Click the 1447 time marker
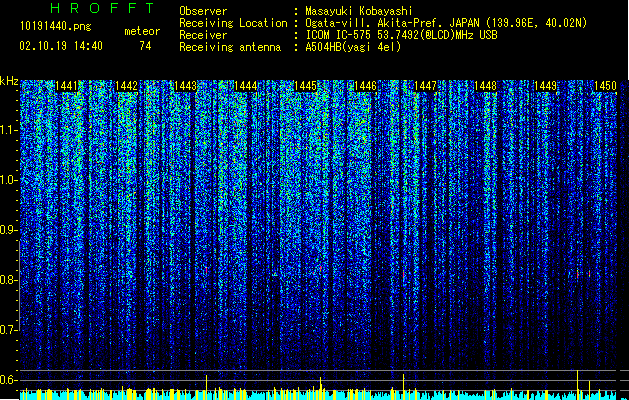This screenshot has width=629, height=400. click(426, 86)
